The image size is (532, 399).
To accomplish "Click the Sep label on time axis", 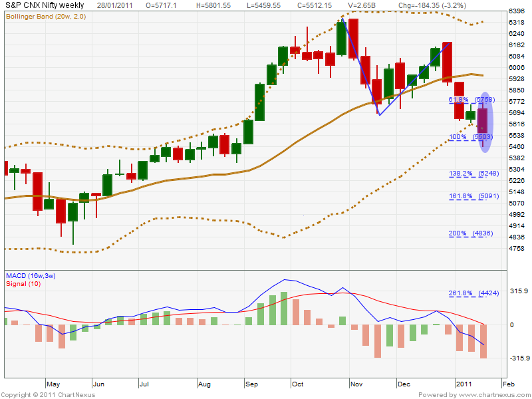I will (251, 384).
